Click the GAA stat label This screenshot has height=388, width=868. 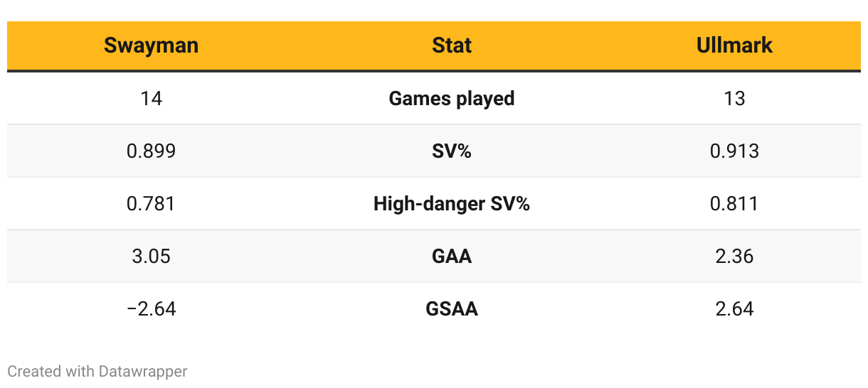452,256
